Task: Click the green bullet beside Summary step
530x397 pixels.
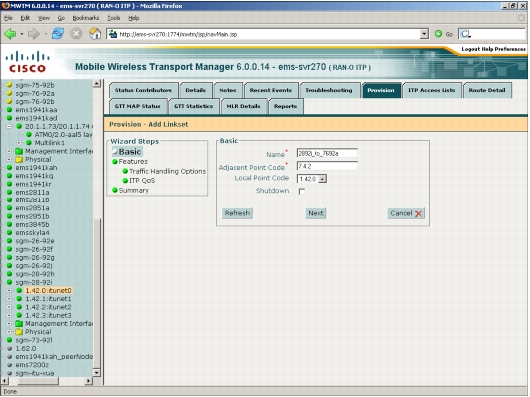Action: (x=115, y=190)
